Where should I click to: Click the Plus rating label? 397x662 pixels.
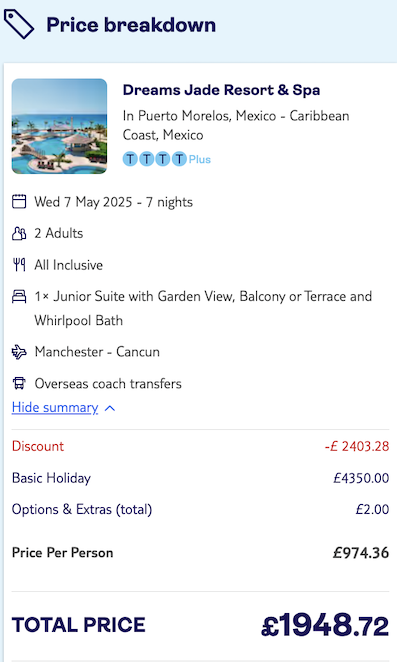pyautogui.click(x=200, y=160)
